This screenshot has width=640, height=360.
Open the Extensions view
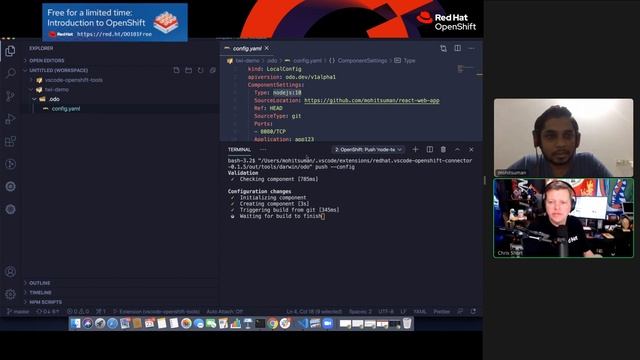(10, 141)
